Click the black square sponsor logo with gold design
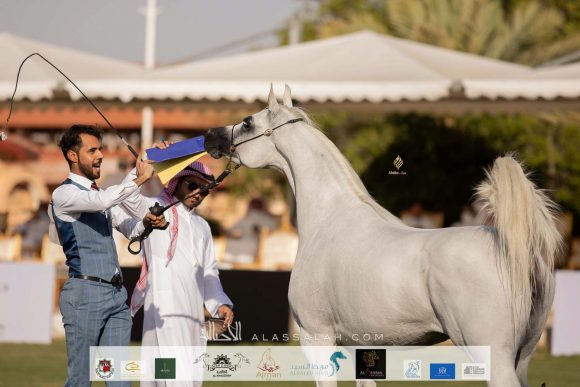This screenshot has height=387, width=580. point(371,364)
